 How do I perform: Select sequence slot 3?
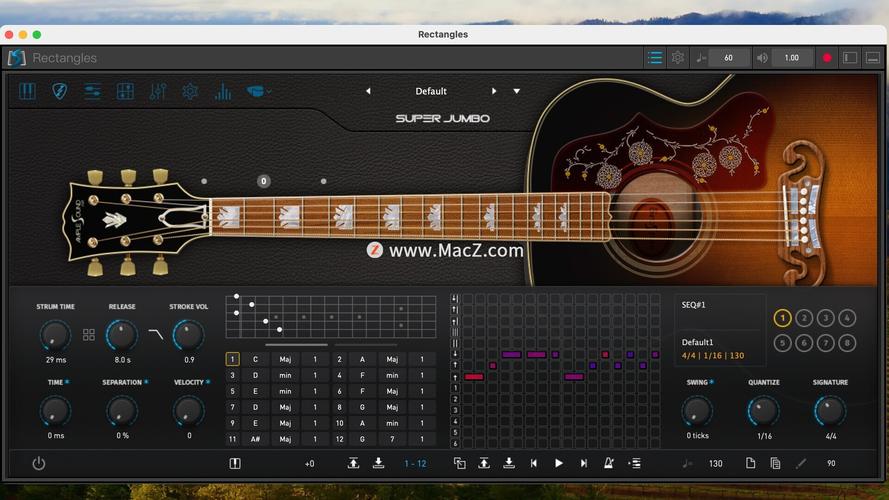(825, 318)
